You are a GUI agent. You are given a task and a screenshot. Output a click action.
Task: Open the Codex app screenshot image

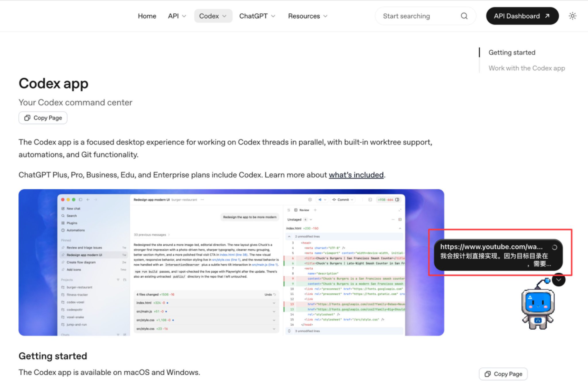231,262
